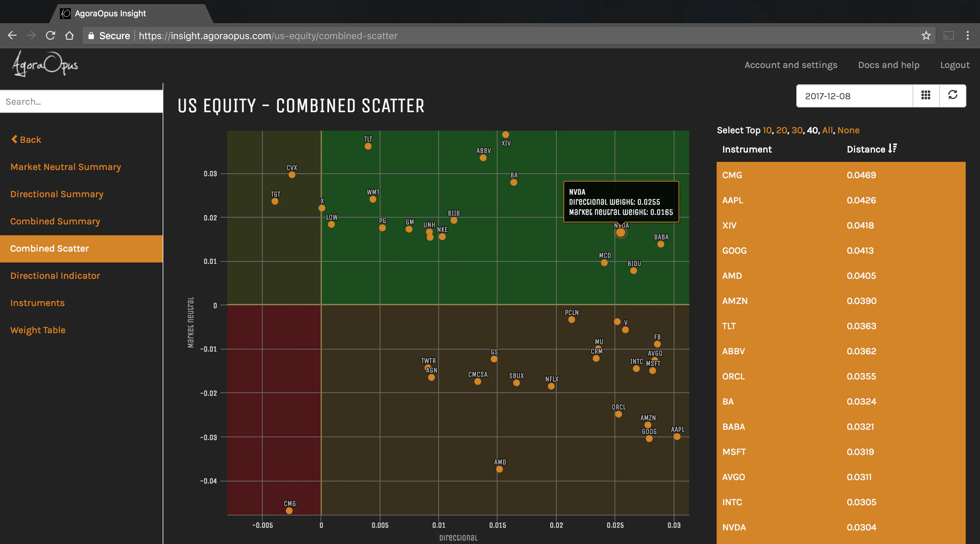The height and width of the screenshot is (544, 980).
Task: Select the AMZN row in instrument table
Action: pyautogui.click(x=841, y=301)
